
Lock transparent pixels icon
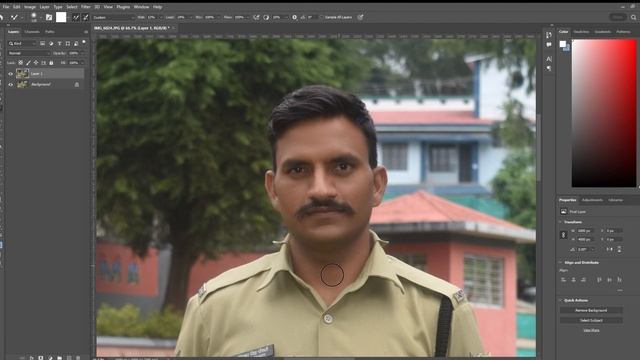20,63
